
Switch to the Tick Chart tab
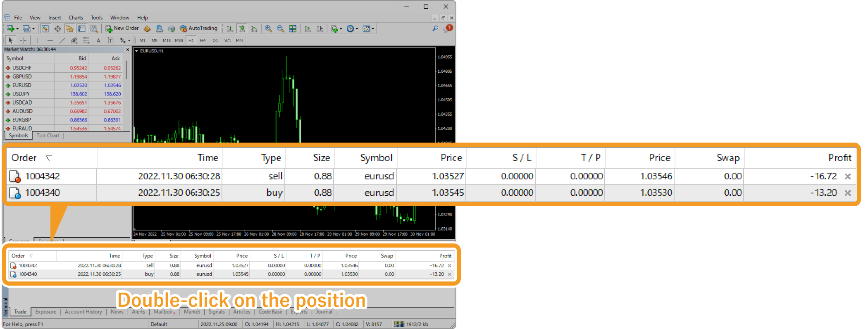48,136
